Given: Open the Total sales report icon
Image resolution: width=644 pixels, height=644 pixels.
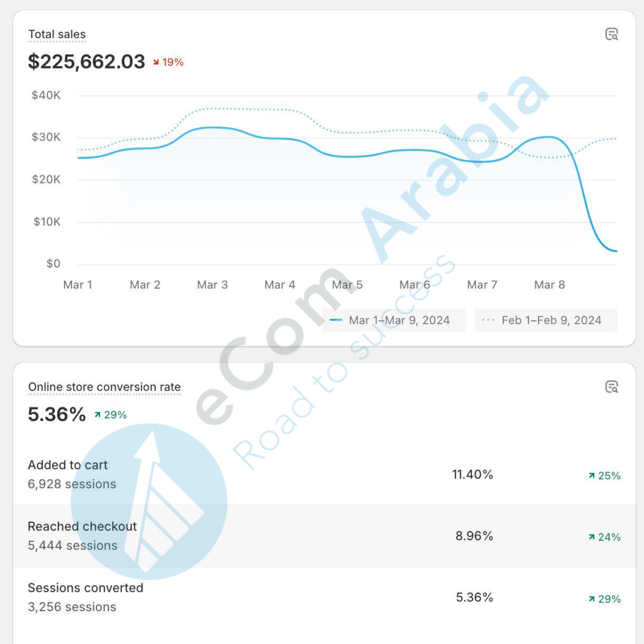Looking at the screenshot, I should pyautogui.click(x=611, y=34).
